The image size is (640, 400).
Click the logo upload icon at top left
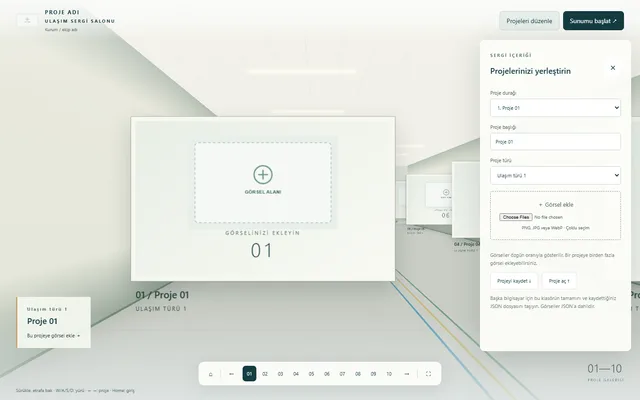click(x=27, y=20)
